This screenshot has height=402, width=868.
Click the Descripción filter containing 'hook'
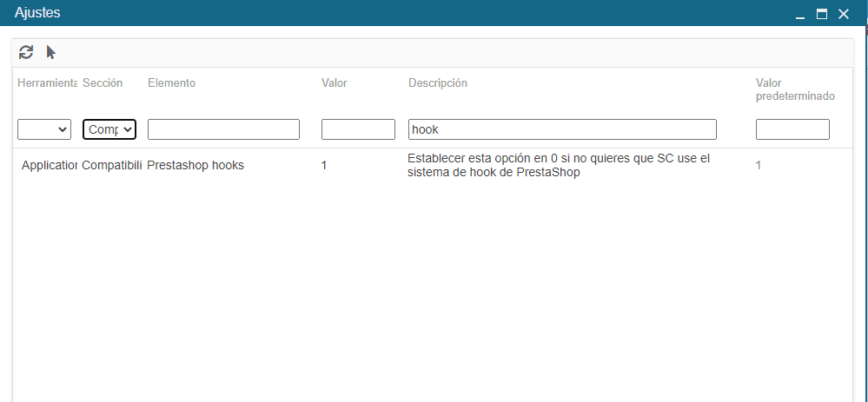(562, 129)
